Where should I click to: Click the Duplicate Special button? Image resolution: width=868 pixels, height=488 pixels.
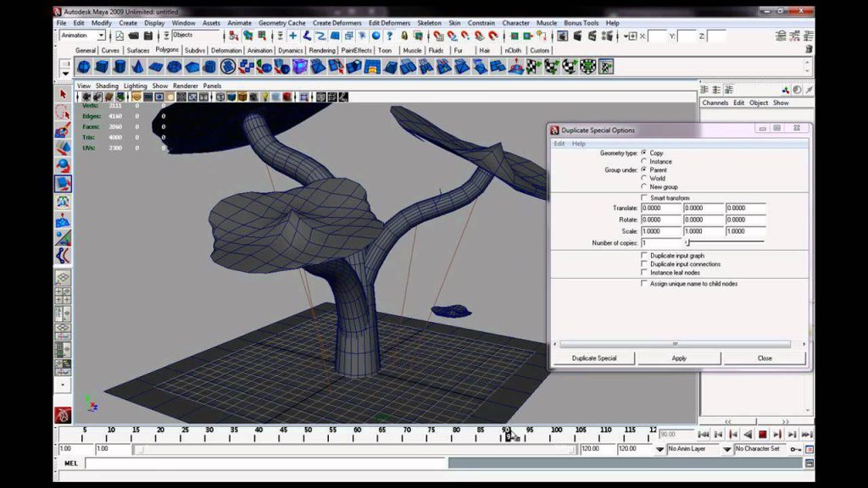click(594, 358)
